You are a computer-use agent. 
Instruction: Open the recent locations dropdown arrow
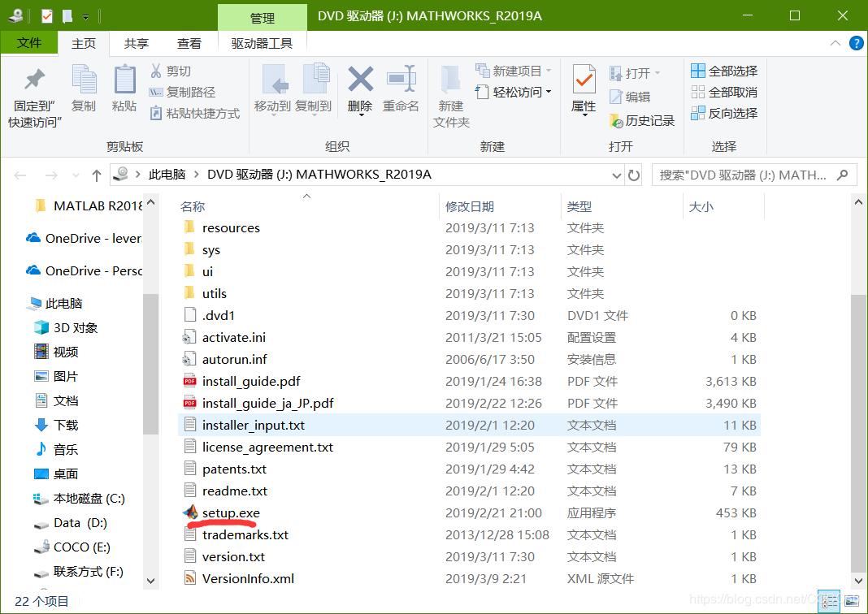click(76, 175)
